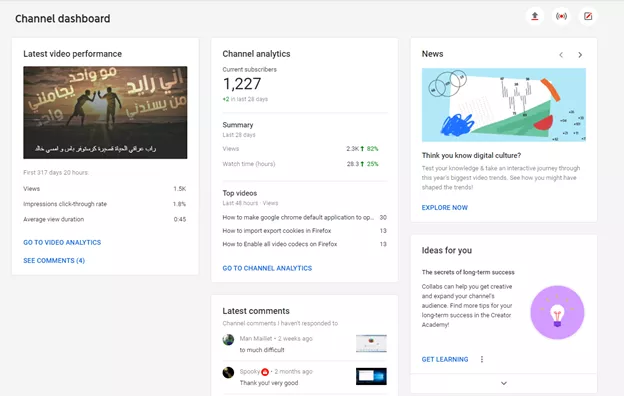Go to previous news item arrow
The width and height of the screenshot is (624, 396).
coord(561,55)
